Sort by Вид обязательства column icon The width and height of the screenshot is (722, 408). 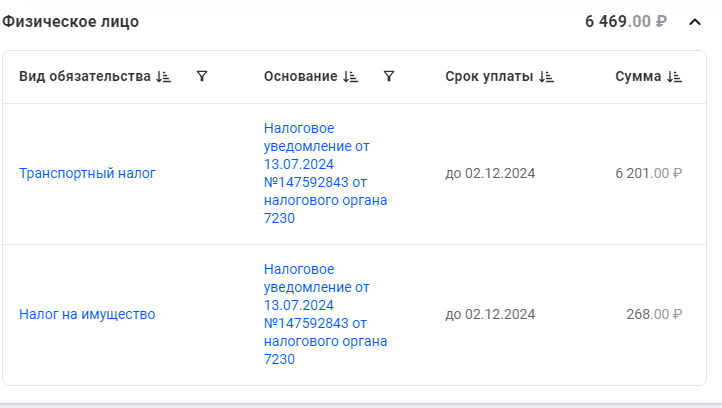[x=163, y=76]
